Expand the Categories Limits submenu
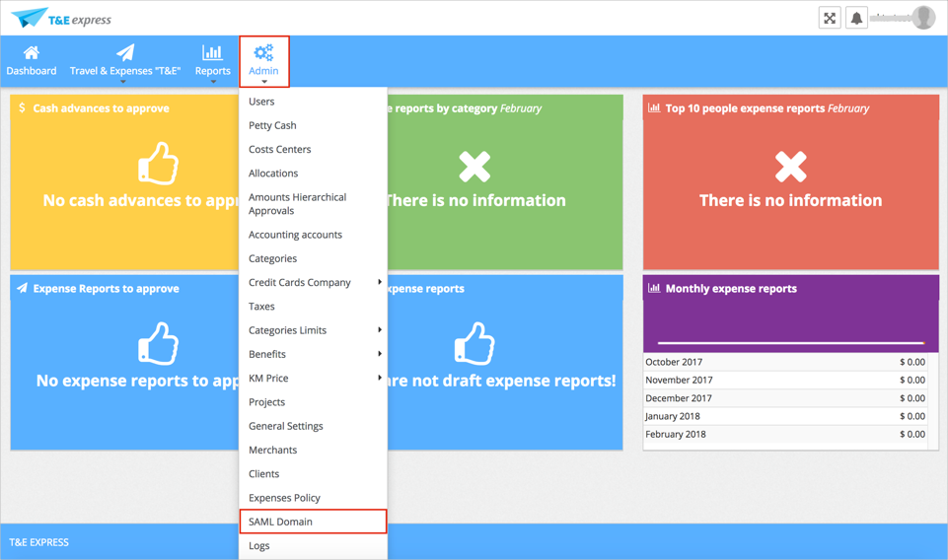 313,330
